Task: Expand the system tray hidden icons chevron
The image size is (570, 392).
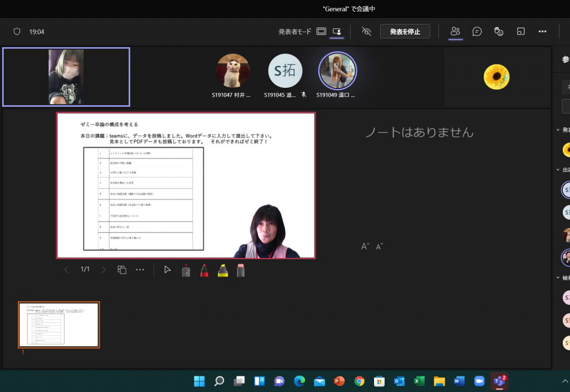Action: pos(565,381)
